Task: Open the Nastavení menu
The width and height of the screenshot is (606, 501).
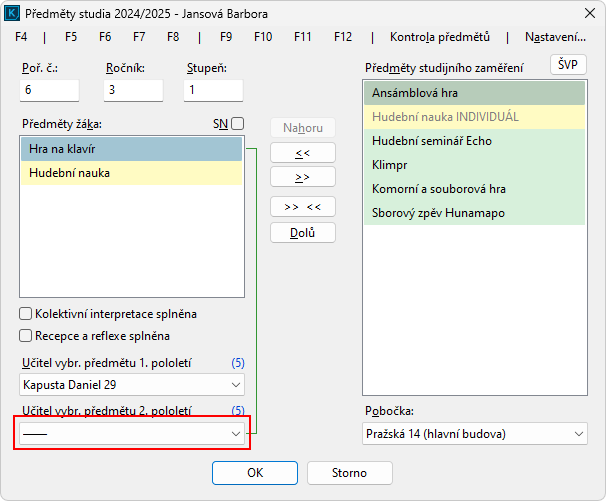Action: coord(554,37)
